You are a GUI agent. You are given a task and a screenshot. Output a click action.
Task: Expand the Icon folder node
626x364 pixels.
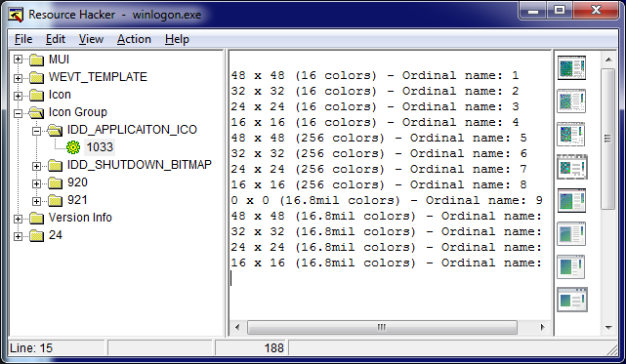18,96
